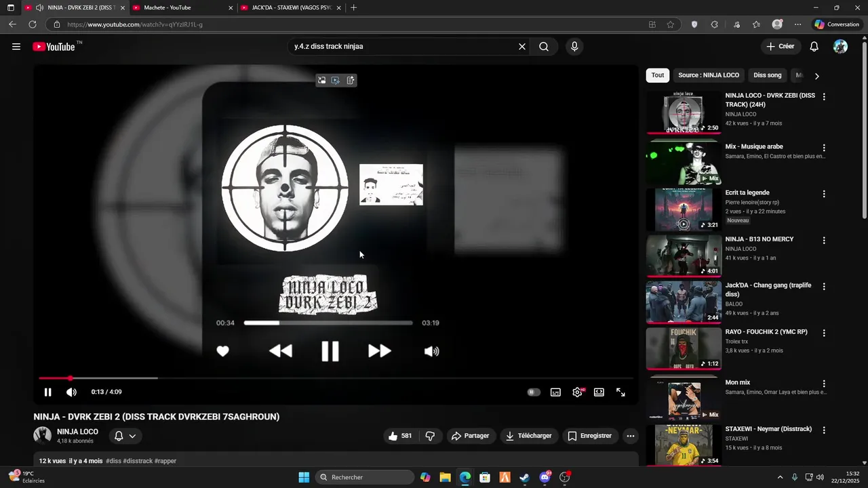
Task: Toggle autoplay switch in player
Action: [x=534, y=392]
